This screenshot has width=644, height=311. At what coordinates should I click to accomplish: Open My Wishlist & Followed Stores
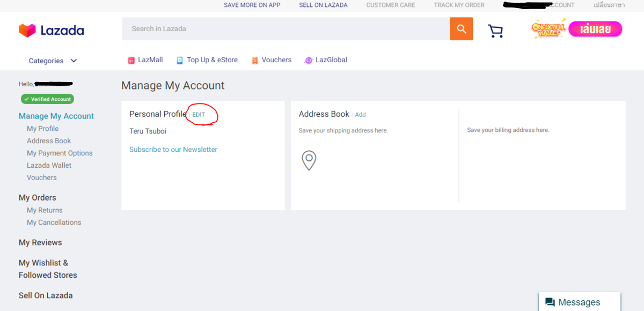[48, 269]
